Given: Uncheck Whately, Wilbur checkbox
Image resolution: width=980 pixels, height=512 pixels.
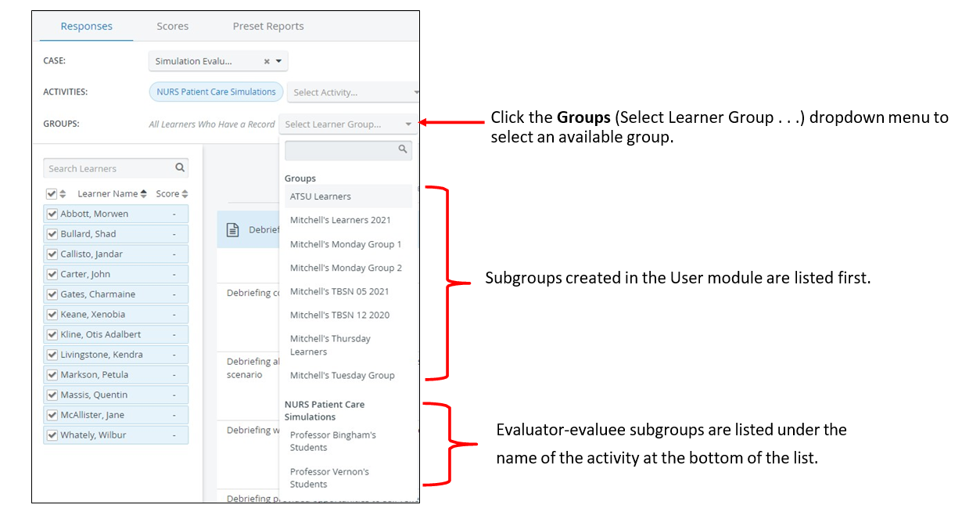Looking at the screenshot, I should click(52, 435).
